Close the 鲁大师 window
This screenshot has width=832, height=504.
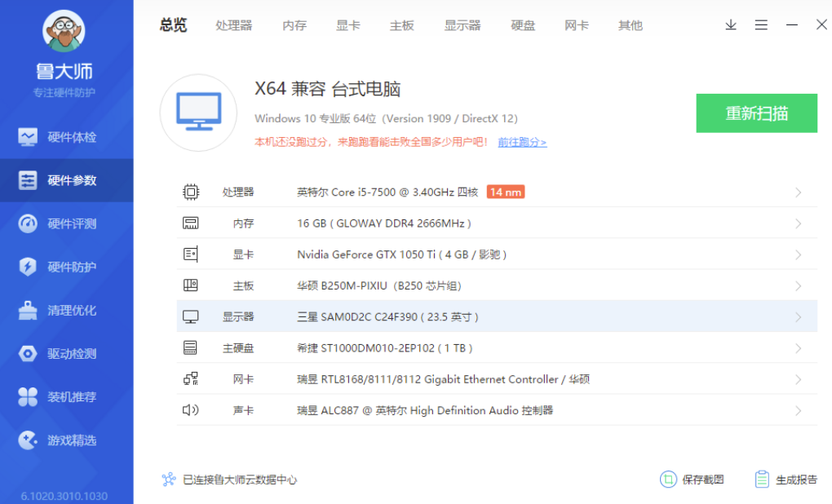click(821, 24)
